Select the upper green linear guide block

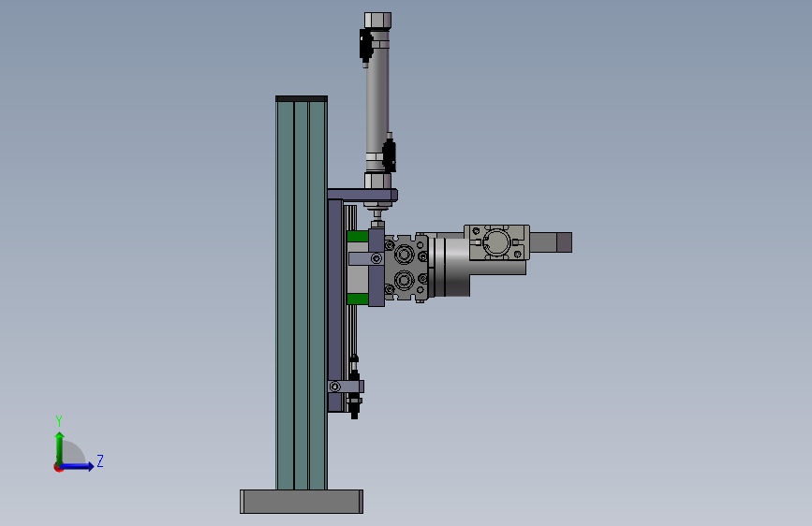358,237
